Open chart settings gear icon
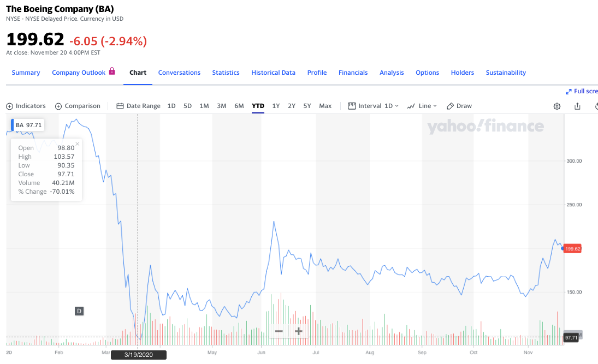The image size is (598, 364). tap(557, 106)
